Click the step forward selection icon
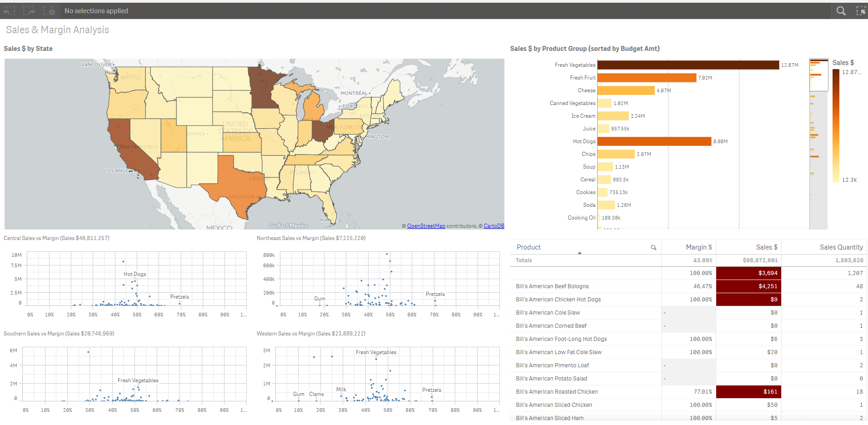The width and height of the screenshot is (868, 425). 29,11
